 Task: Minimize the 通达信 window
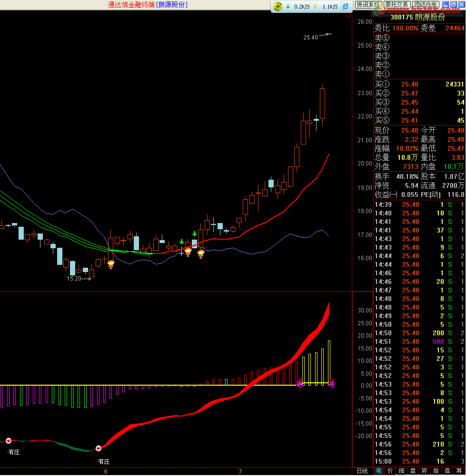446,4
